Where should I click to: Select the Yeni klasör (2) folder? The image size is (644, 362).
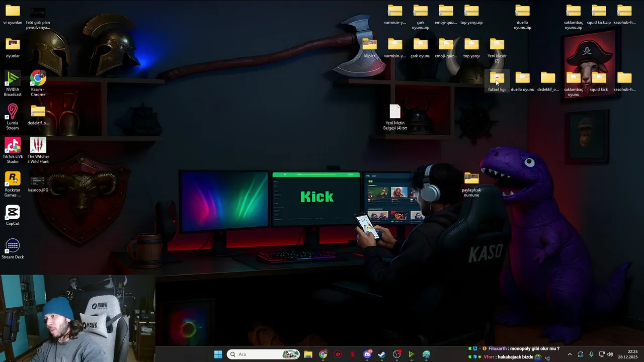click(497, 50)
